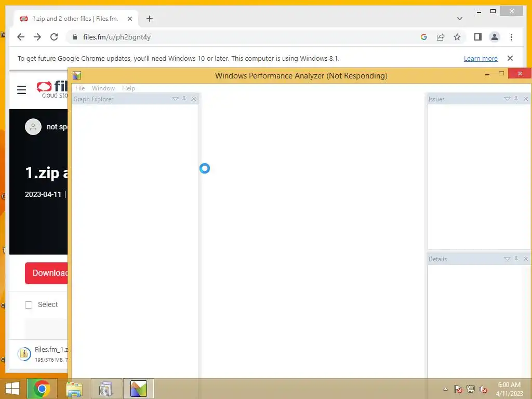Pin the Details panel
532x399 pixels.
tap(516, 259)
